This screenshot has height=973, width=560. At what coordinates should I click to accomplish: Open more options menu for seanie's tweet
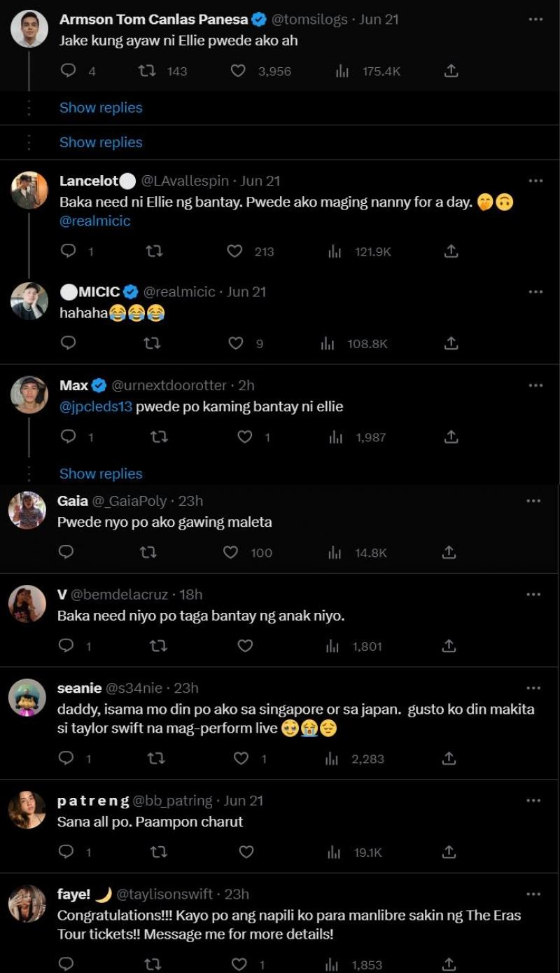(533, 688)
